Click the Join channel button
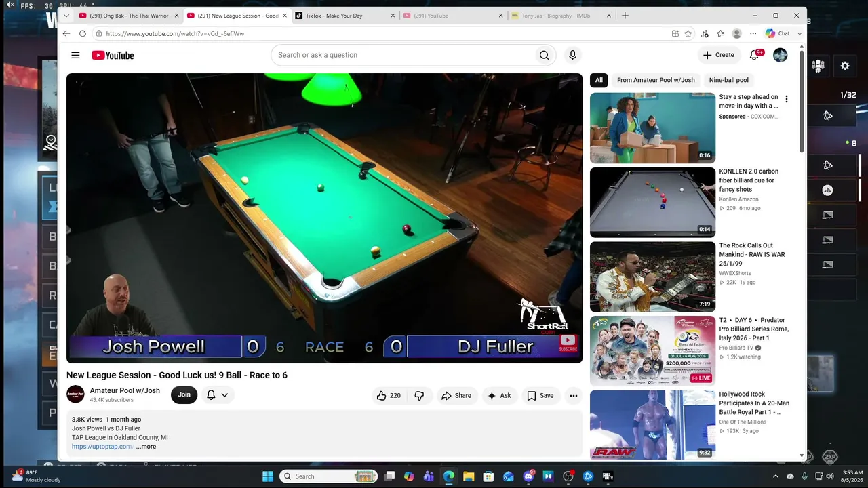Viewport: 868px width, 488px height. point(184,394)
